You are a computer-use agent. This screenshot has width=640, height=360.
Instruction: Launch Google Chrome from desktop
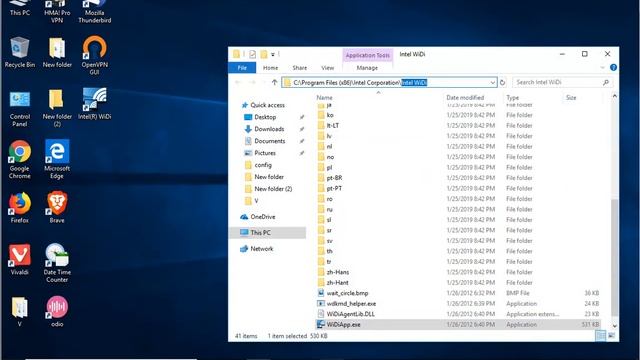pyautogui.click(x=20, y=160)
